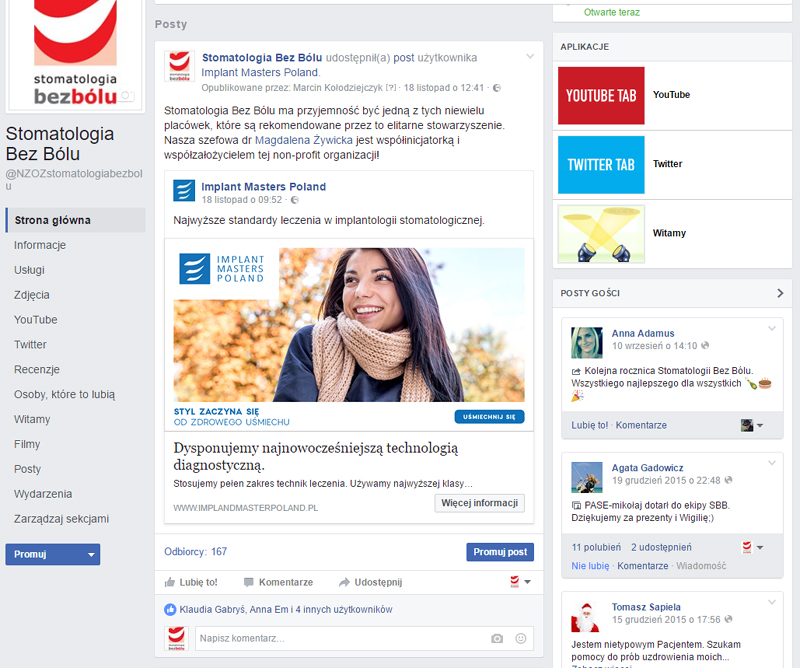This screenshot has height=668, width=800.
Task: Open the shared post's options chevron
Action: coord(531,56)
